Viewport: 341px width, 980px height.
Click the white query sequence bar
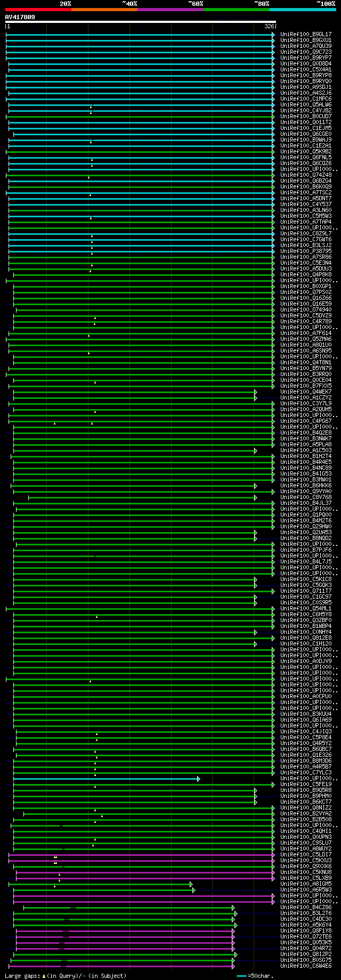(141, 22)
